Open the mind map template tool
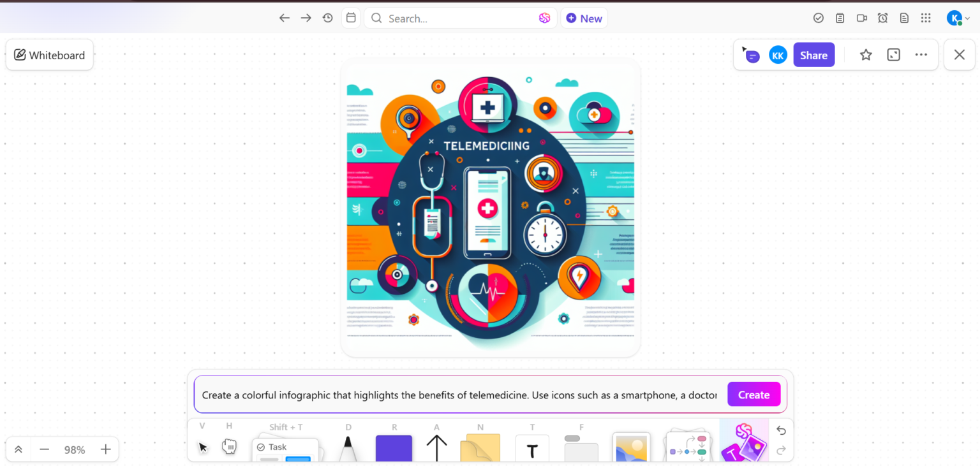This screenshot has height=466, width=980. point(687,447)
